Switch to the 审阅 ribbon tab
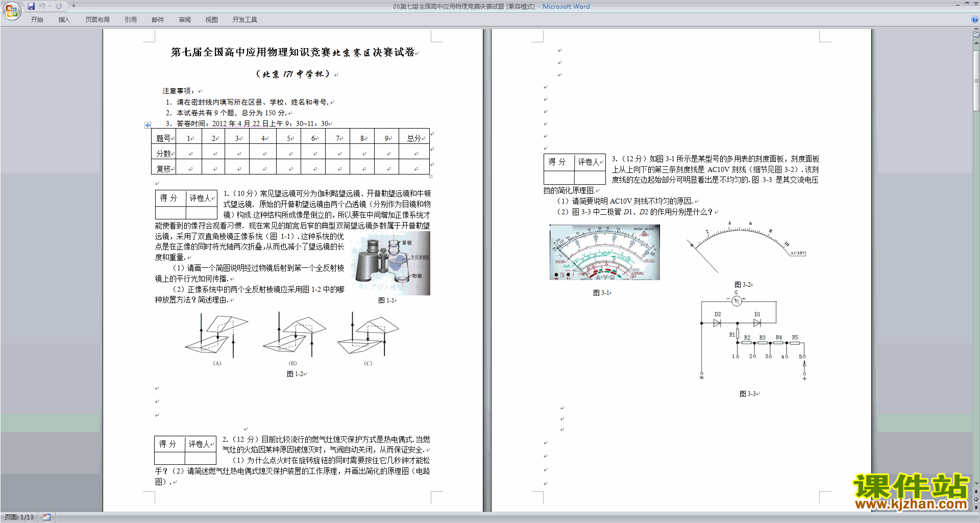 (185, 20)
